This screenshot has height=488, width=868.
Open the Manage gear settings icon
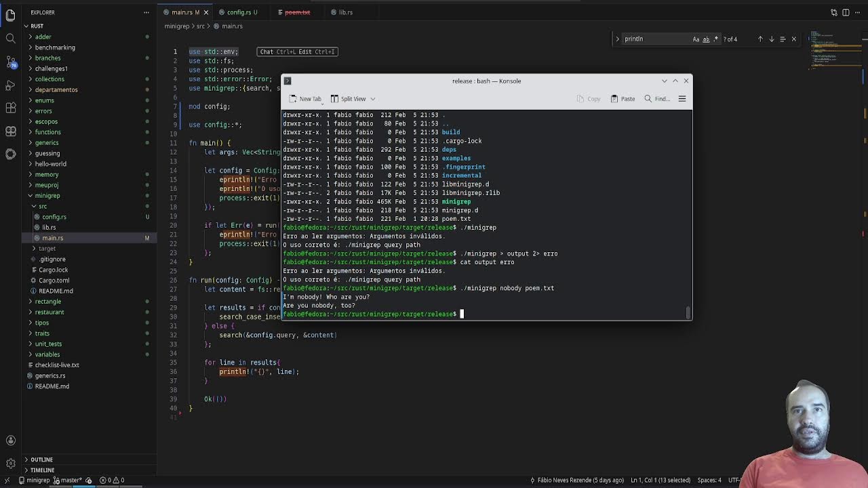point(10,464)
